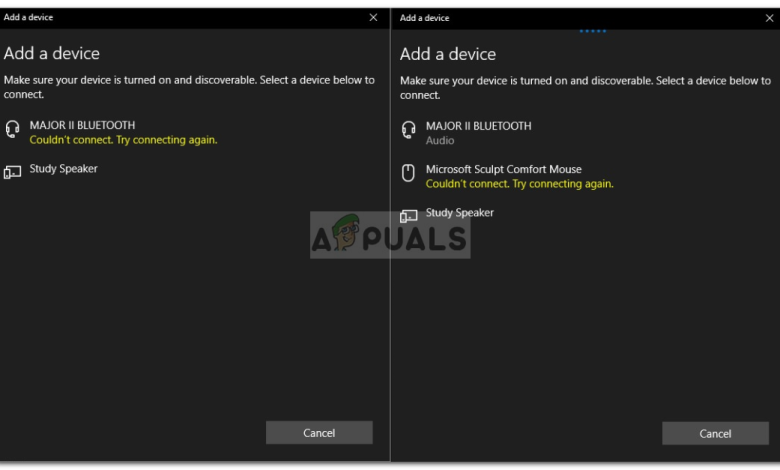
Task: Close the right Add a device window
Action: pyautogui.click(x=770, y=18)
